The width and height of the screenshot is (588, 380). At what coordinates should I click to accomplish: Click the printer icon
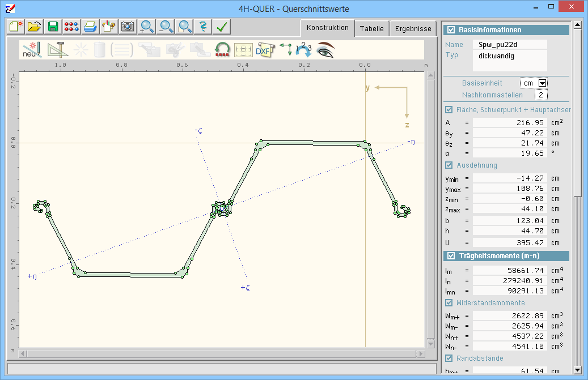90,27
